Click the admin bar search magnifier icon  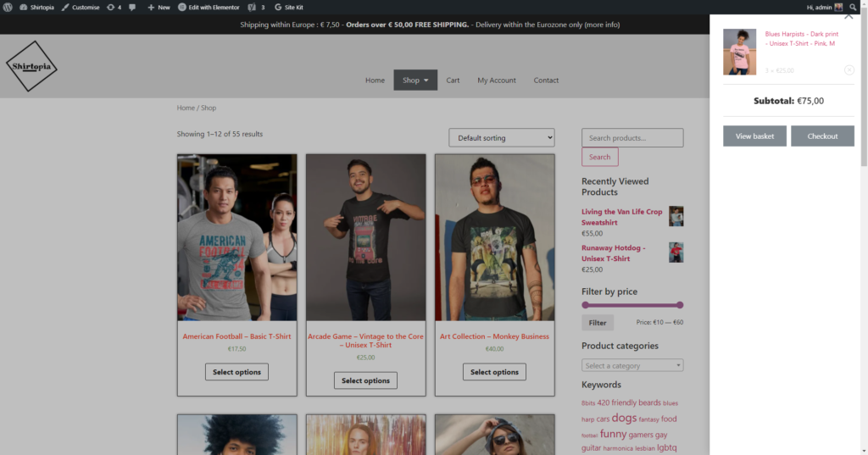pyautogui.click(x=853, y=7)
